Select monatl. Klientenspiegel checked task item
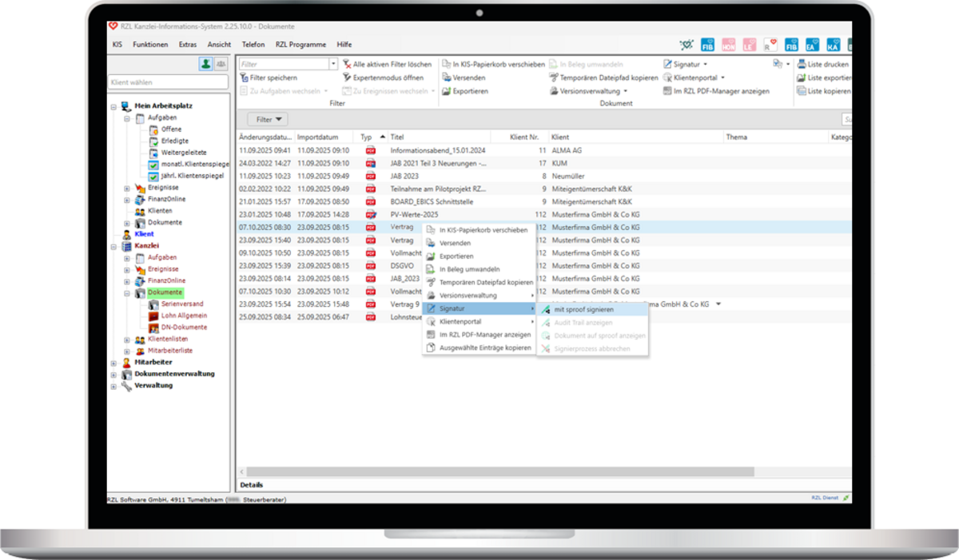Screen dimensions: 959x560 [154, 164]
